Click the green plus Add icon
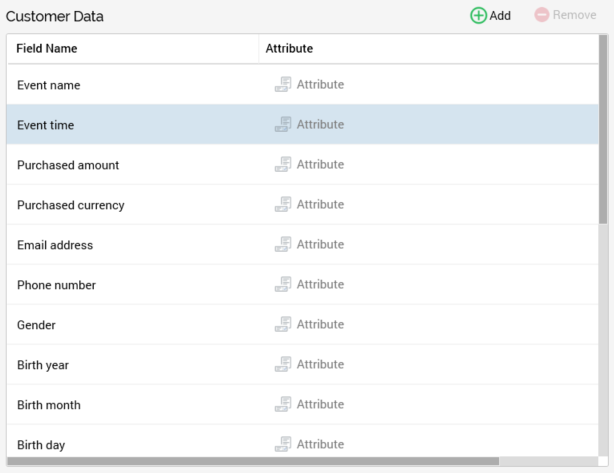 coord(478,17)
